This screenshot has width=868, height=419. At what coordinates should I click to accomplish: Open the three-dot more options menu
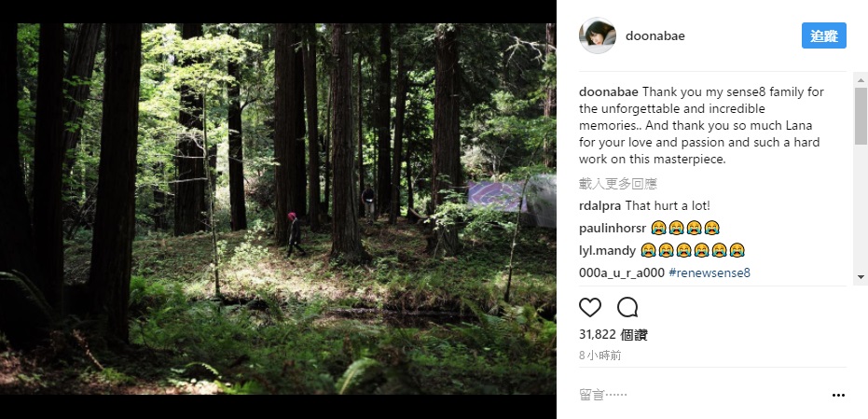[837, 396]
